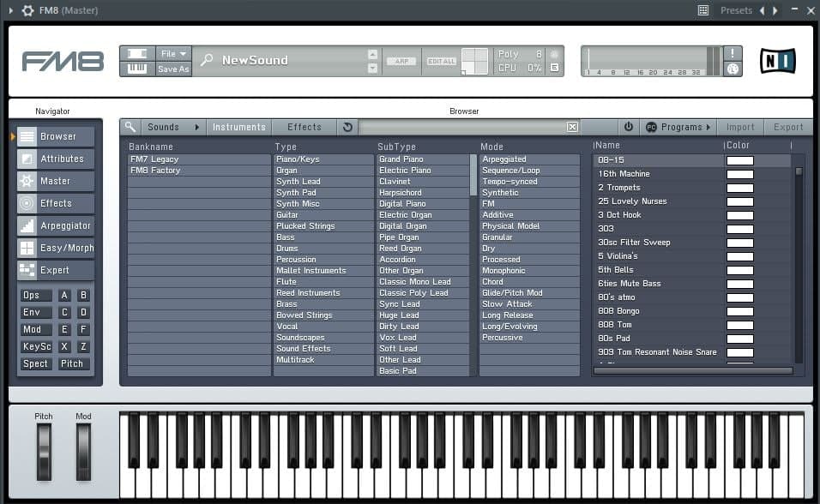Click the Native Instruments NI logo
Screen dimensions: 820x504
[778, 61]
